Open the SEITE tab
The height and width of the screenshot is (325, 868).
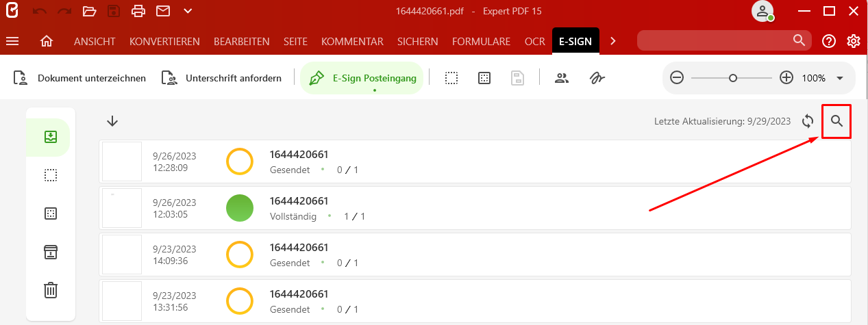(295, 41)
